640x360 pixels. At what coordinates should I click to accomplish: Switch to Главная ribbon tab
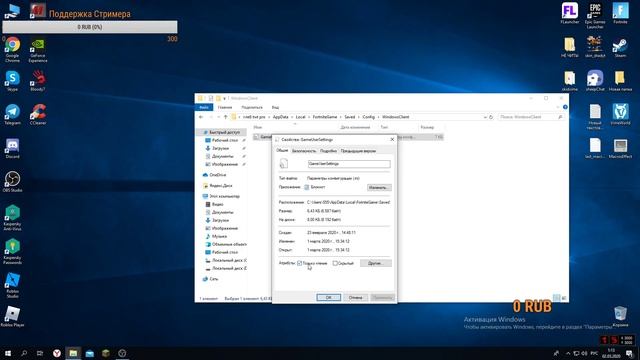point(225,107)
